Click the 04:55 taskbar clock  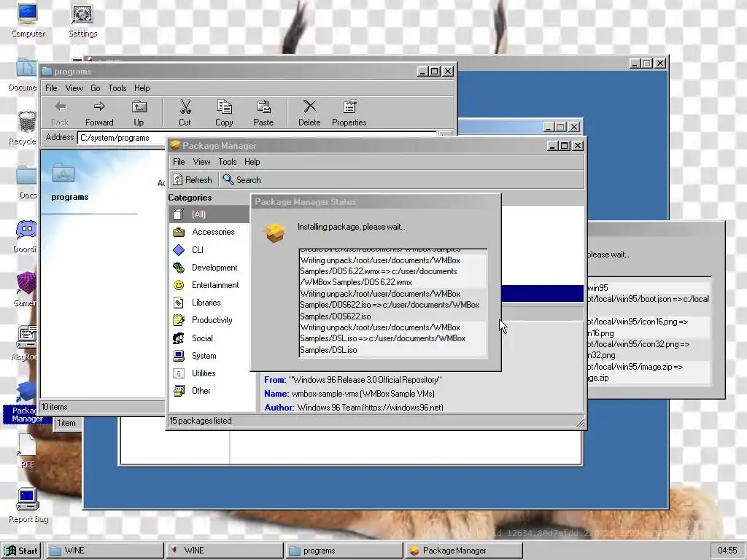(727, 551)
